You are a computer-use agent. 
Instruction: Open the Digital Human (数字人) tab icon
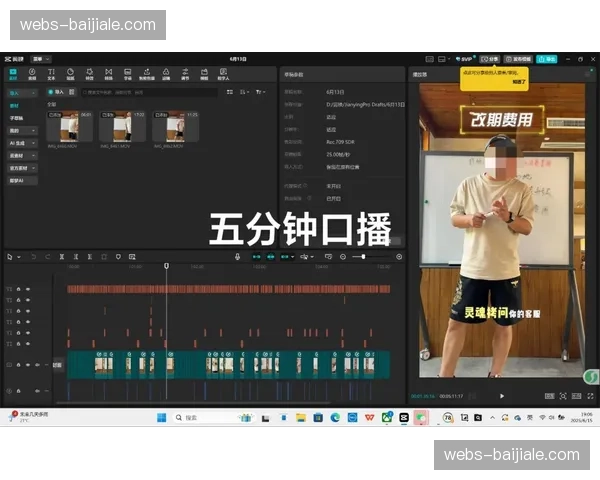pos(223,74)
